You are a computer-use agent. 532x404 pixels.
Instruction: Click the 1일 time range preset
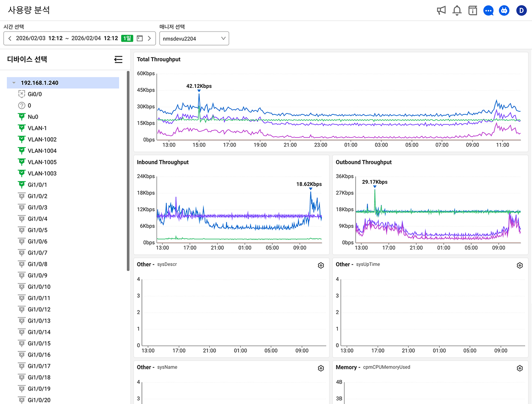pos(127,38)
